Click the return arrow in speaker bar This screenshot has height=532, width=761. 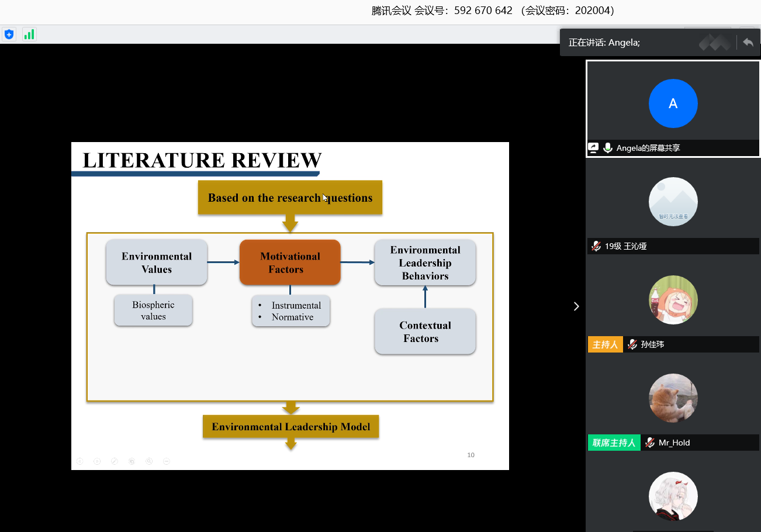(x=748, y=42)
